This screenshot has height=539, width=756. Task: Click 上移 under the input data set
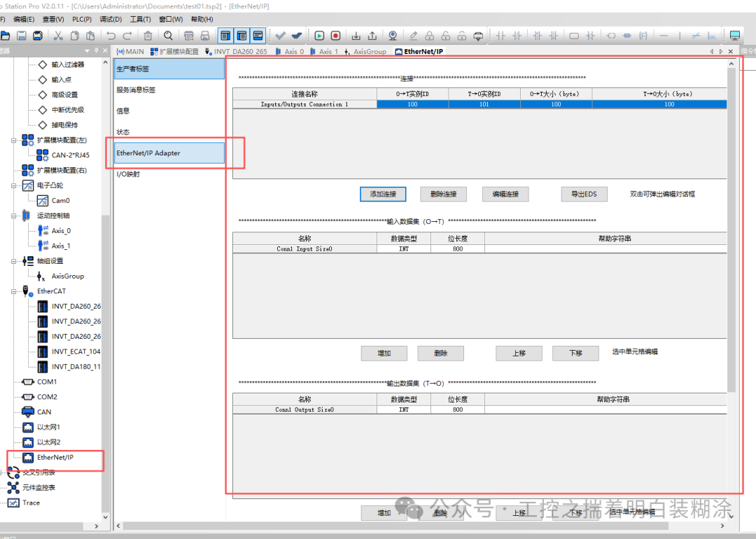519,353
